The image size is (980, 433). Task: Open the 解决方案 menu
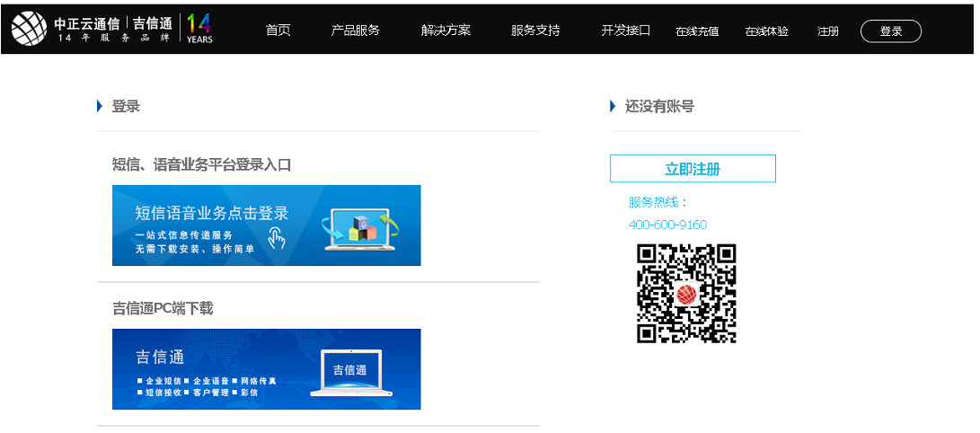pos(446,30)
